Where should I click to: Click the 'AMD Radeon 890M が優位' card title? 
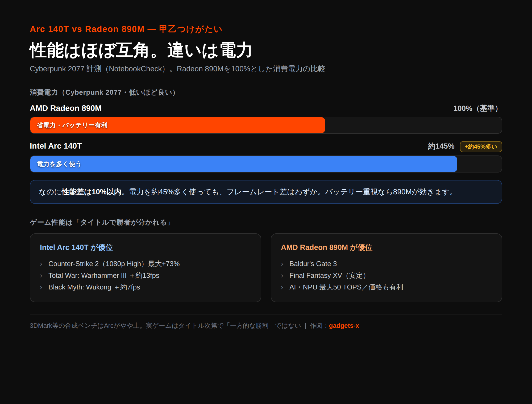point(327,247)
